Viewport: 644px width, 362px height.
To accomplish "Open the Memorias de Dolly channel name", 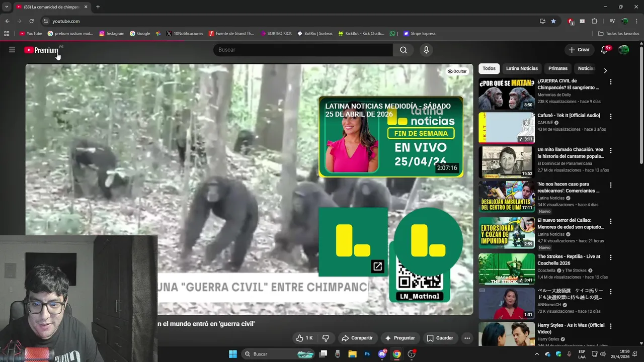I will click(x=554, y=95).
